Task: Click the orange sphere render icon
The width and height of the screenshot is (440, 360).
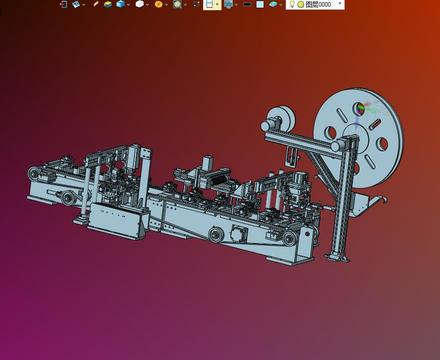Action: pyautogui.click(x=159, y=4)
